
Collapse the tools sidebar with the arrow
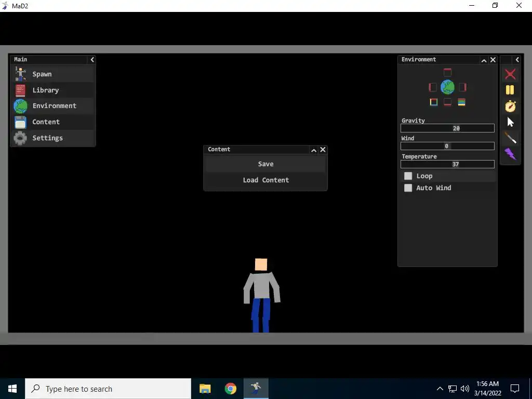tap(517, 60)
